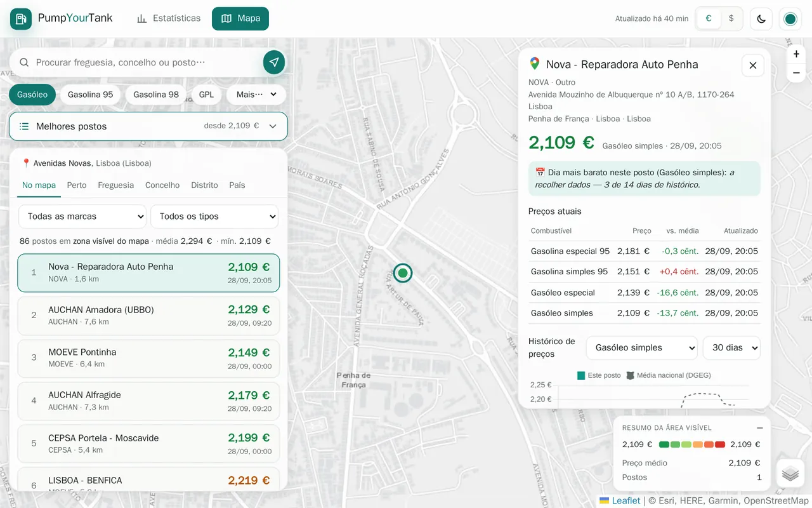
Task: Select the Gasolina 98 fuel chip
Action: (156, 95)
